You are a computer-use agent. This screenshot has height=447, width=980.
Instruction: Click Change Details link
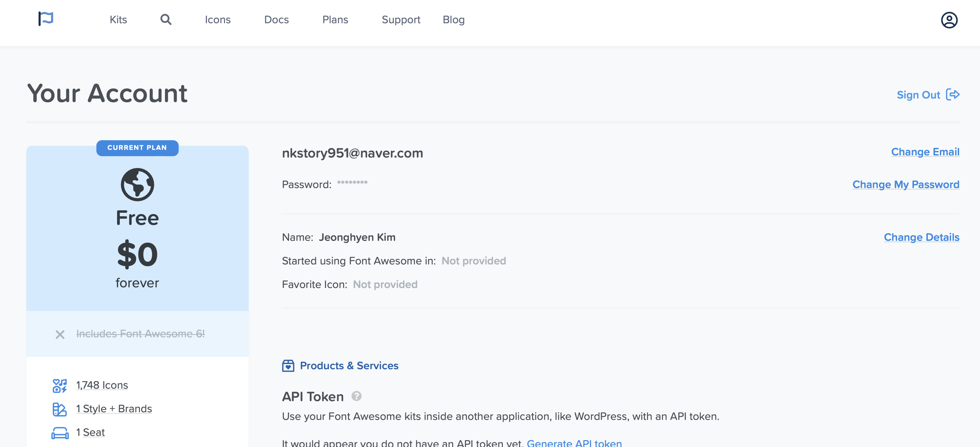point(921,237)
